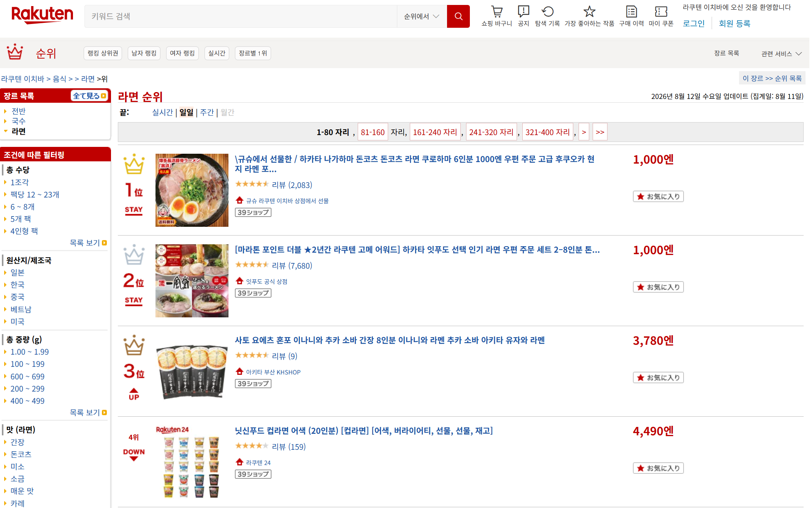Add the 잇푸도 ramen set to お気に入り
The image size is (812, 508).
pos(658,287)
